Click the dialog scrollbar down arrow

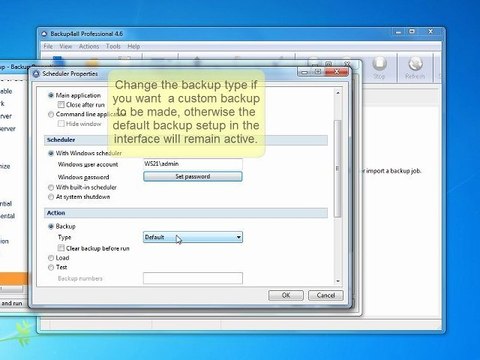coord(338,281)
